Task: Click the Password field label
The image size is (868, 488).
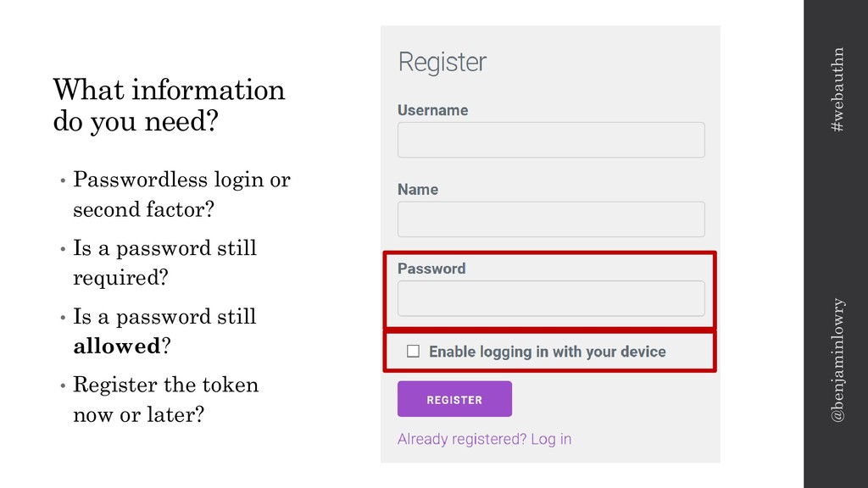Action: [431, 269]
